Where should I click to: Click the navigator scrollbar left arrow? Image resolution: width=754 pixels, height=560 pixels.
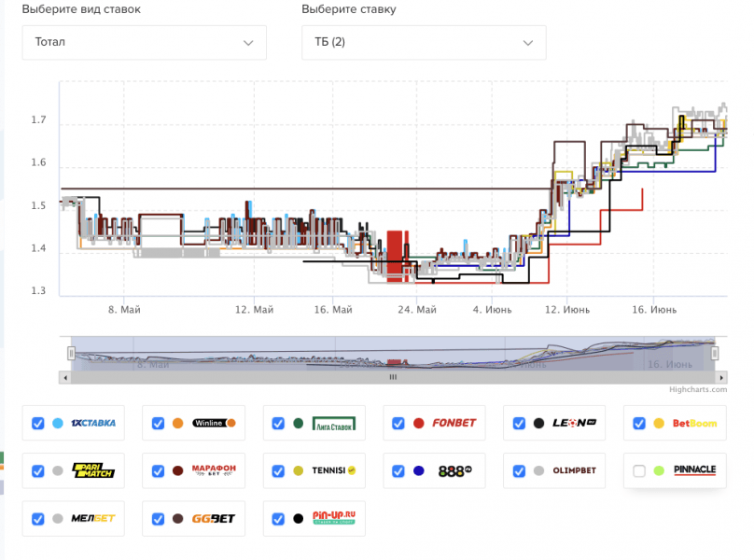click(64, 377)
